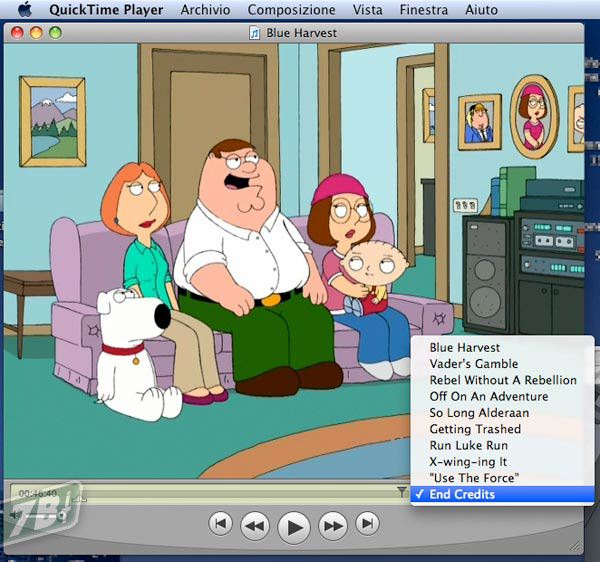600x562 pixels.
Task: Select Vader's Gamble chapter
Action: [474, 364]
